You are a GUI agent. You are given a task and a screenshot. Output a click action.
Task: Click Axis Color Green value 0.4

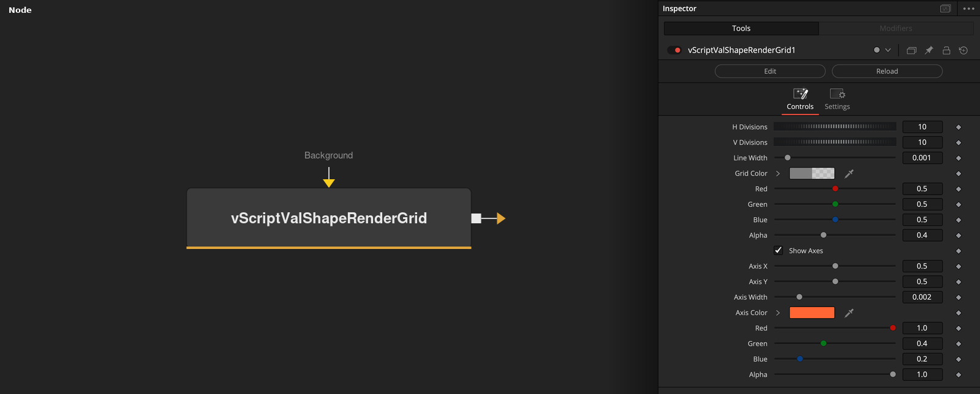tap(922, 343)
